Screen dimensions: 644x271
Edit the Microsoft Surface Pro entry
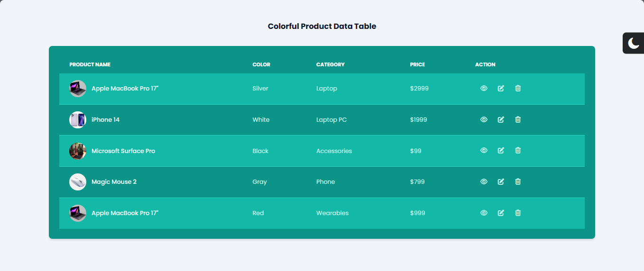coord(501,151)
